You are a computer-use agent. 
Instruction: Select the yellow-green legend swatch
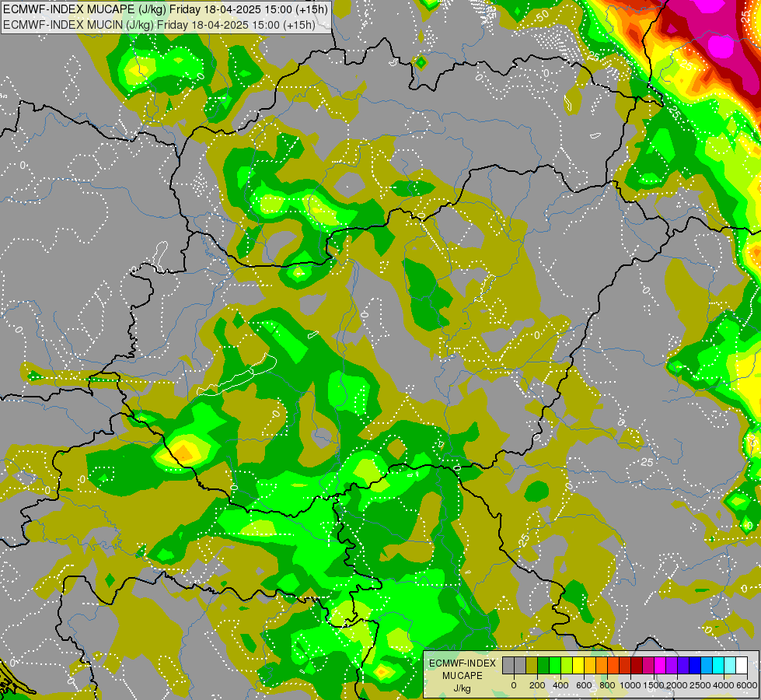[567, 666]
